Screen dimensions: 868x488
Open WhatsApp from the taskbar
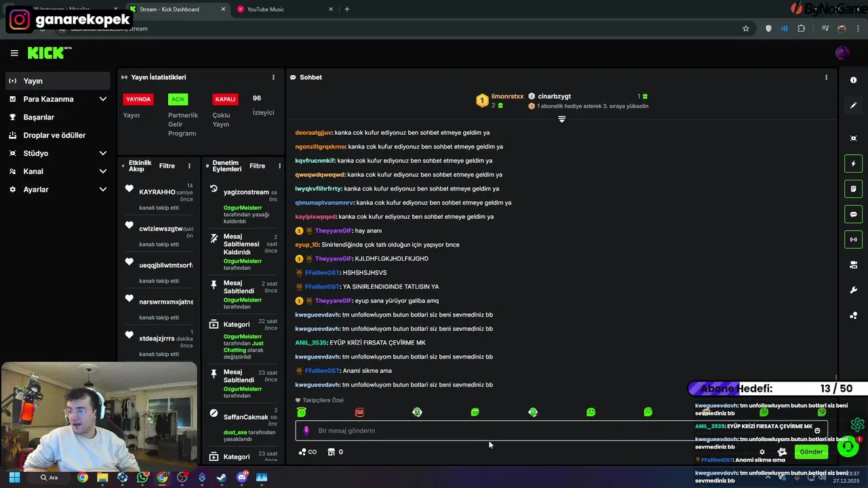(142, 477)
